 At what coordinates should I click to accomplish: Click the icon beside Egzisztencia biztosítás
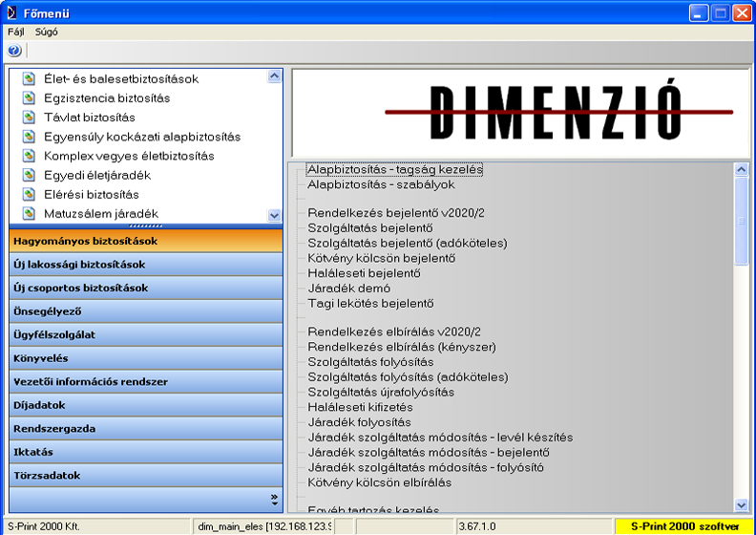29,98
